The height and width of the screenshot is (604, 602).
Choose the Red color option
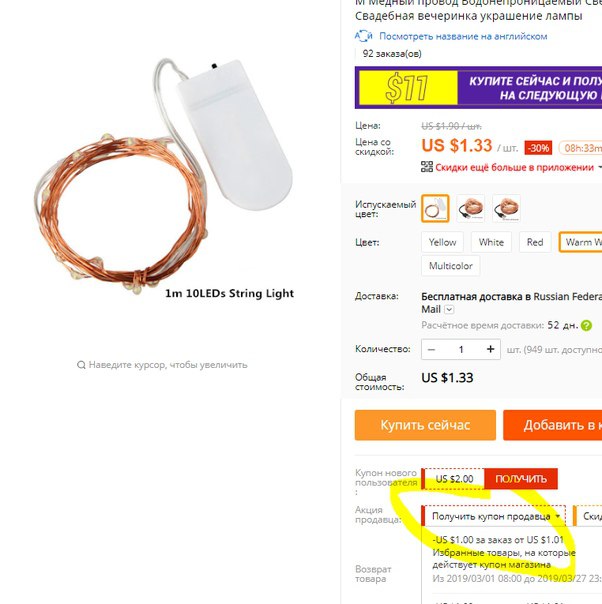[535, 242]
